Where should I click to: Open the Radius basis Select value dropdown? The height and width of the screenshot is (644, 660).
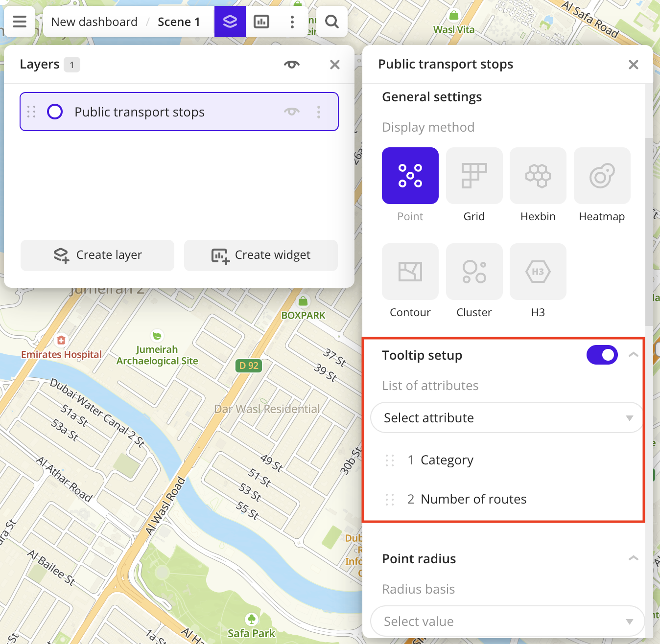click(507, 621)
